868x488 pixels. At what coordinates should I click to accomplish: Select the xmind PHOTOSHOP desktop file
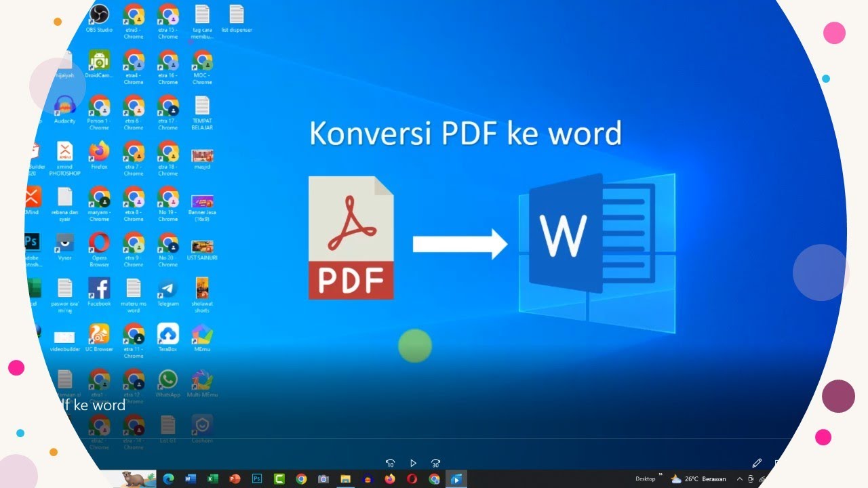[x=64, y=159]
